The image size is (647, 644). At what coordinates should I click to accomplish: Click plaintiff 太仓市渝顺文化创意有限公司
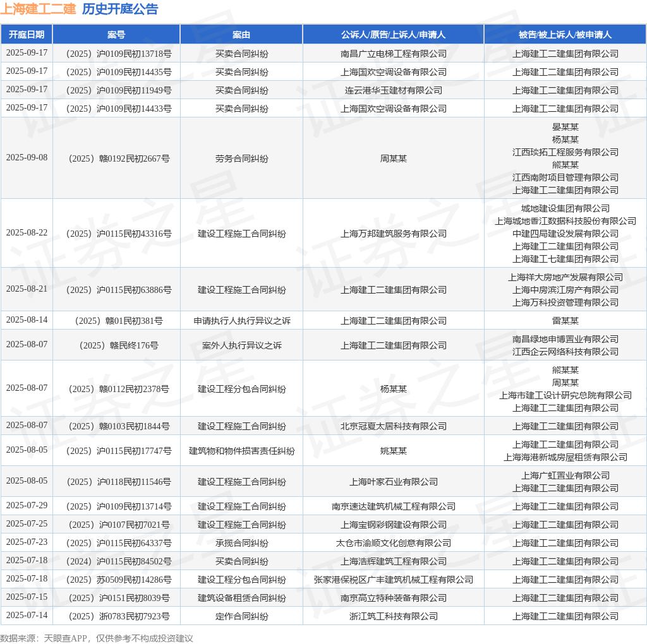[393, 543]
